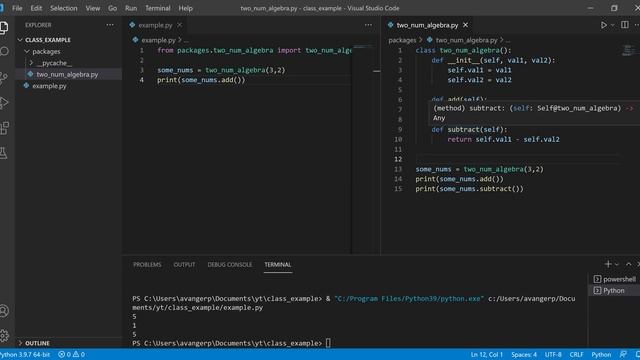This screenshot has width=640, height=360.
Task: Switch to the TERMINAL panel tab
Action: click(278, 264)
